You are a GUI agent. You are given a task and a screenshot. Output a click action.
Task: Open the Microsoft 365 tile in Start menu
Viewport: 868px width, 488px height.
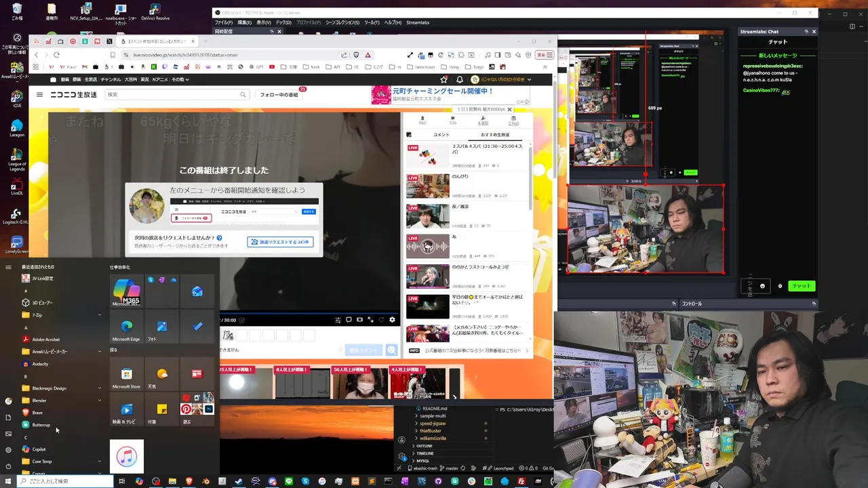[x=126, y=291]
